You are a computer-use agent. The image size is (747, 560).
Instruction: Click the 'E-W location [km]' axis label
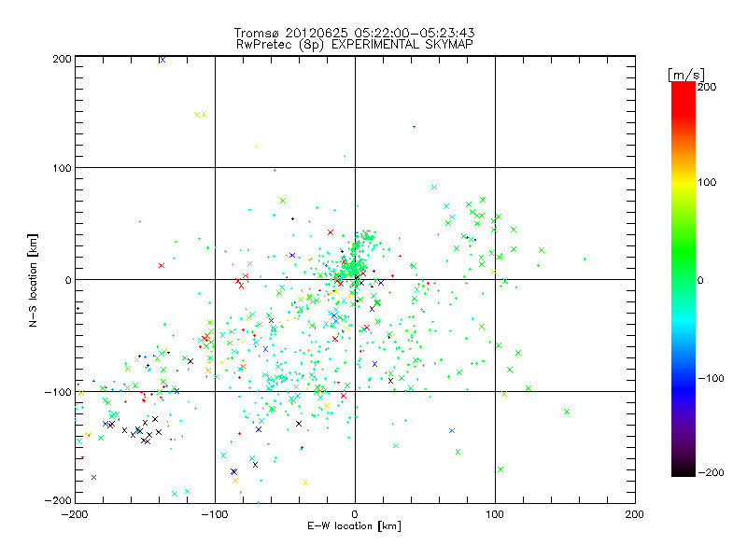click(x=354, y=526)
